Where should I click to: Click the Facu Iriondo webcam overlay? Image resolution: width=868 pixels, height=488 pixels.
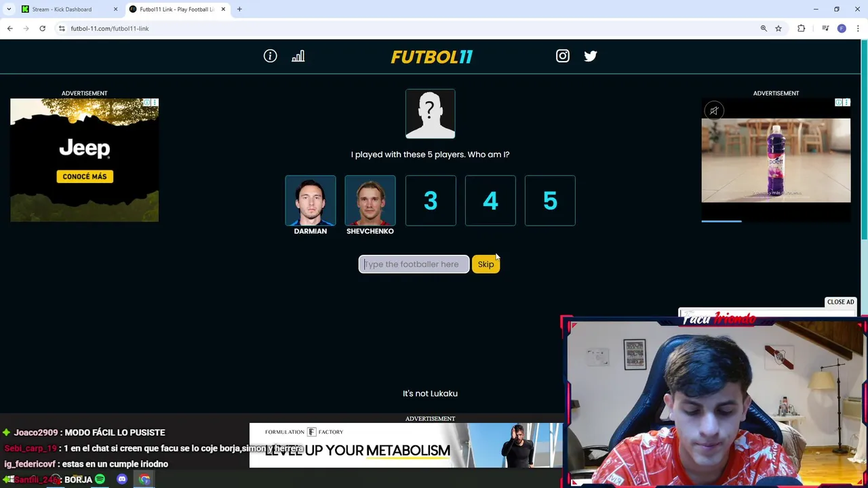click(715, 401)
